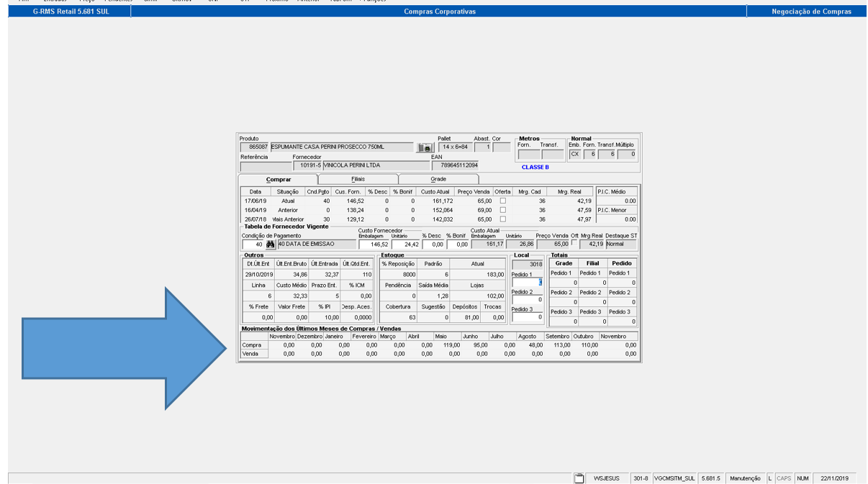Click product code field 865087
The width and height of the screenshot is (868, 484).
pyautogui.click(x=254, y=147)
